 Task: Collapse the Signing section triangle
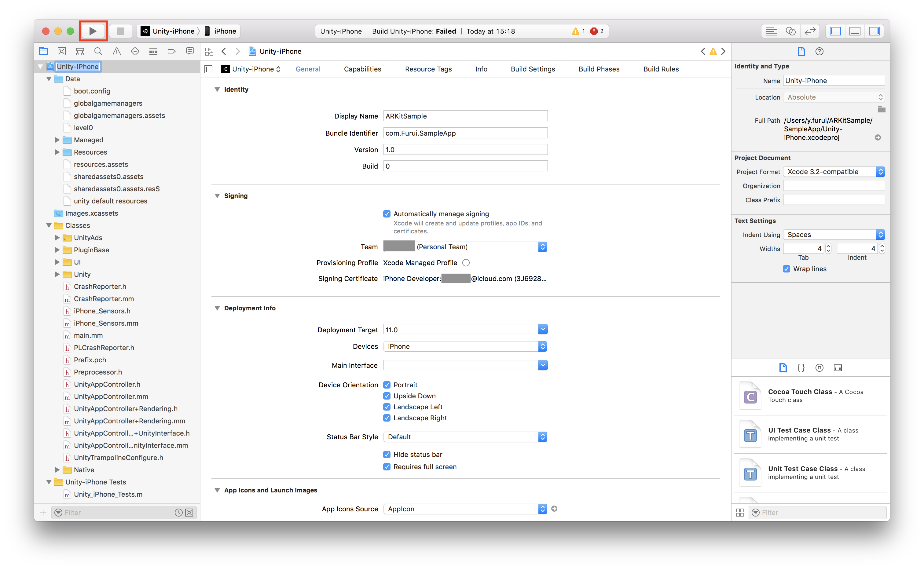pos(217,196)
